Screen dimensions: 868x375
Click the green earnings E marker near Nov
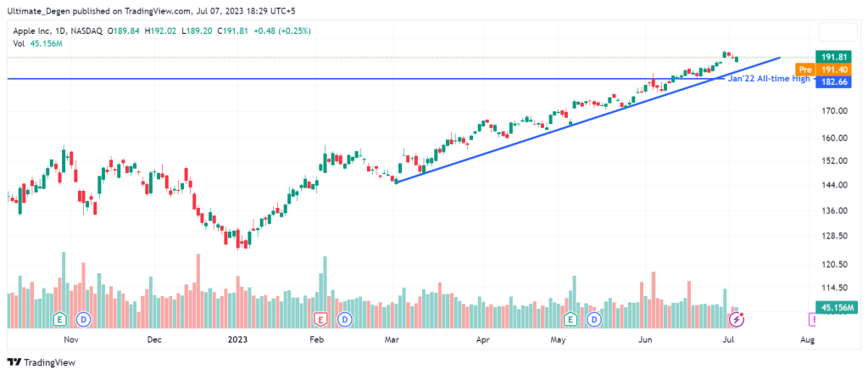59,319
